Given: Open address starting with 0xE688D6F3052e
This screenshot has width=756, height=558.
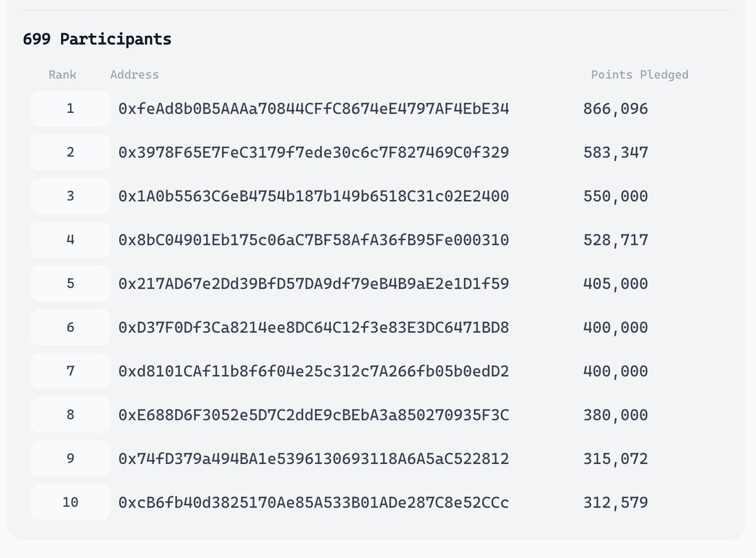Looking at the screenshot, I should [x=314, y=415].
